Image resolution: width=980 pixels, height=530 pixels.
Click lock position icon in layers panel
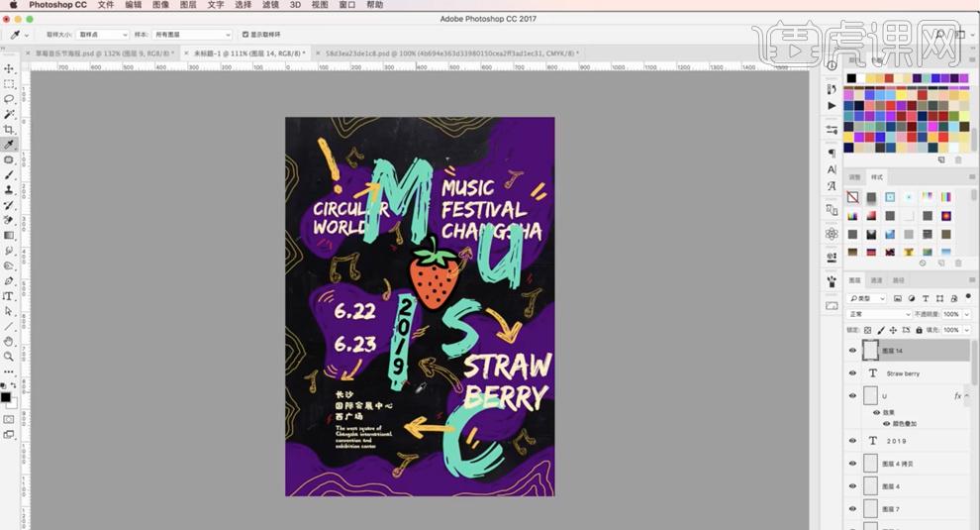click(893, 330)
